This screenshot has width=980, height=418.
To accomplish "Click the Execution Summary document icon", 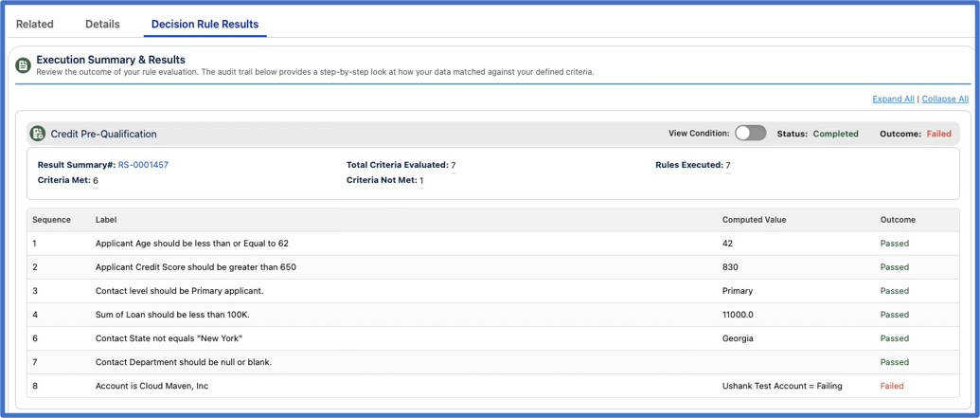I will (x=23, y=65).
